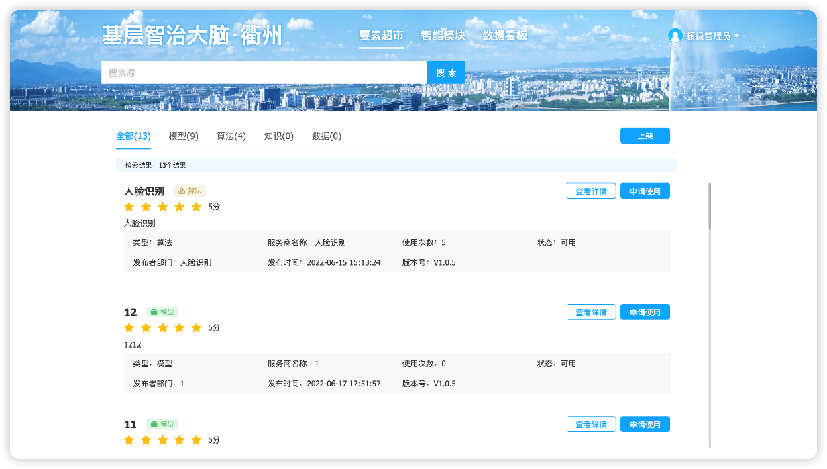Viewport: 827px width, 469px height.
Task: Select the 全部(13) tab
Action: [133, 136]
